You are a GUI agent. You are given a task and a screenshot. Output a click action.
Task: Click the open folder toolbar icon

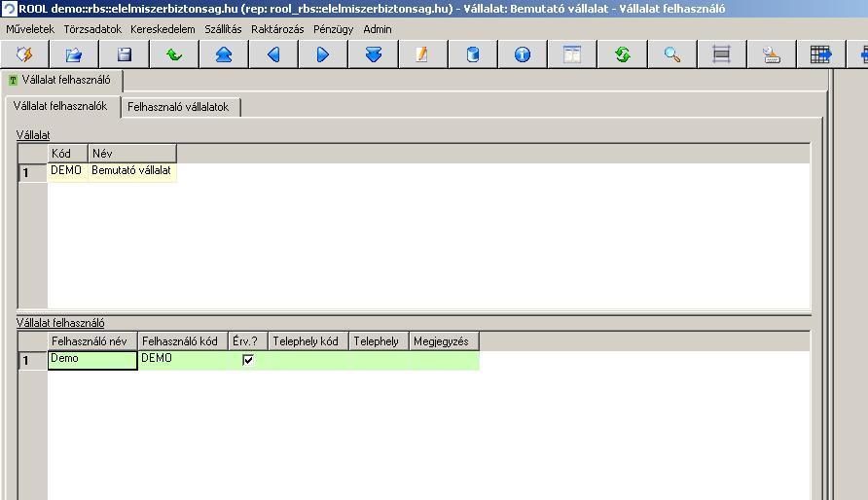[74, 54]
